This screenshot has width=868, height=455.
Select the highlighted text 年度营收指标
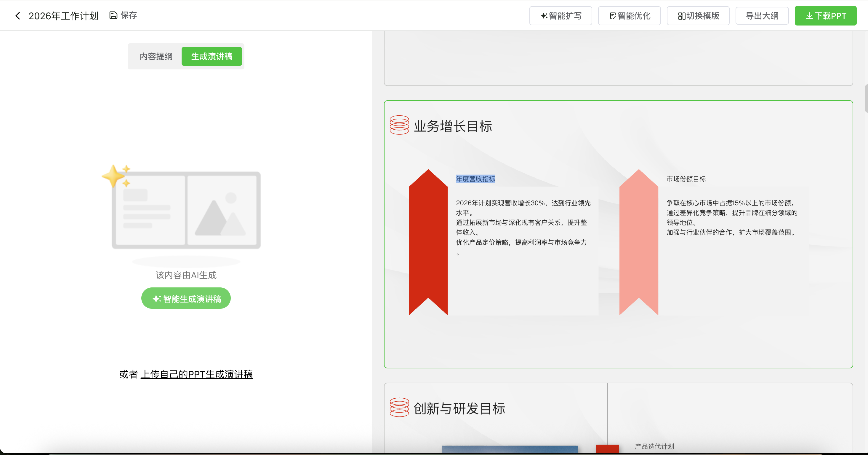[x=475, y=179]
